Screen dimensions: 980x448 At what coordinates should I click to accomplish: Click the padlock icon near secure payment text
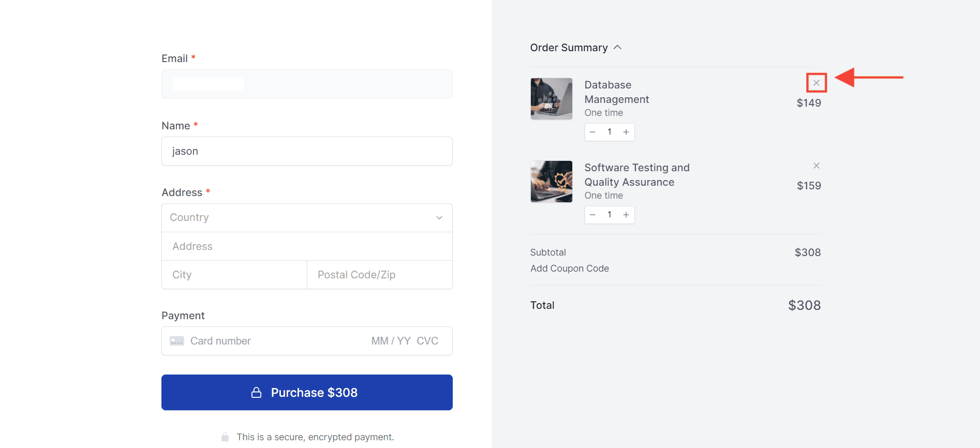225,437
